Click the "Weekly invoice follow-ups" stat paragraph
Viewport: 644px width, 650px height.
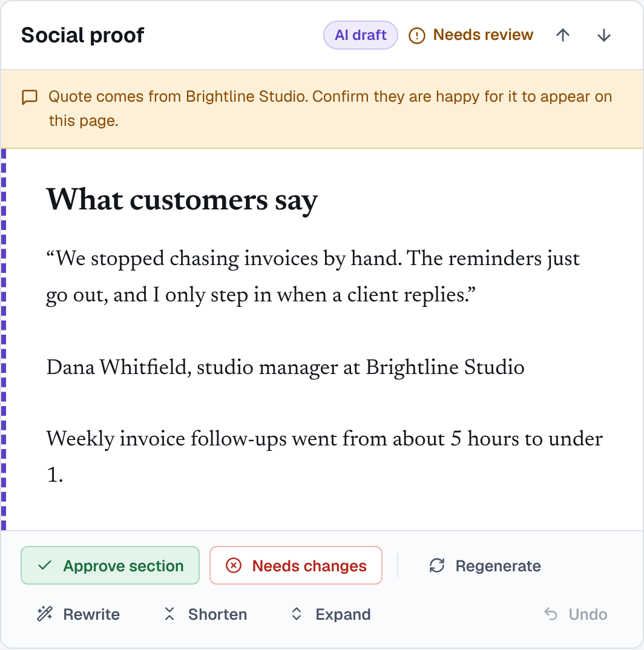(x=324, y=456)
